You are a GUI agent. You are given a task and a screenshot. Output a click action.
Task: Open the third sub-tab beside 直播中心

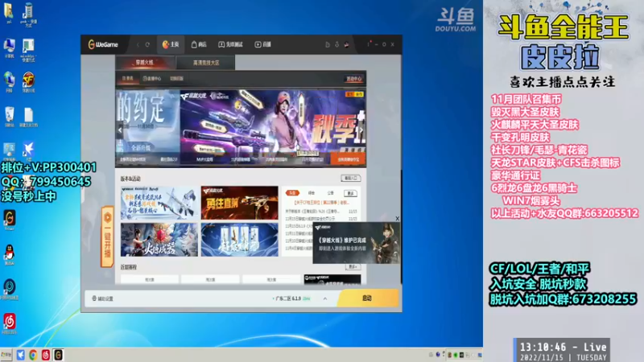176,78
